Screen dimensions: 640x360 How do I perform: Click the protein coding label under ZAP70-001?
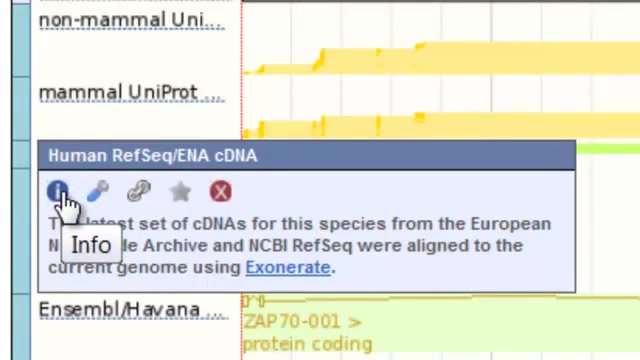coord(307,344)
